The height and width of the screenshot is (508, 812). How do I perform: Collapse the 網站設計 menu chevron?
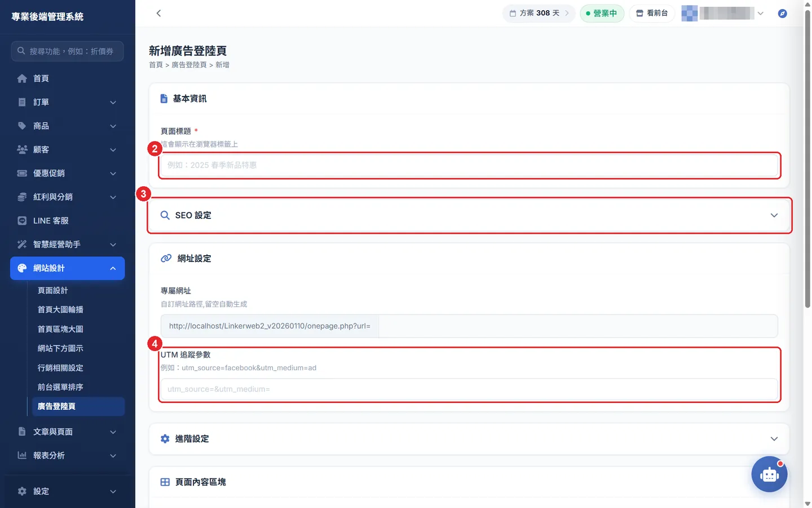[113, 268]
